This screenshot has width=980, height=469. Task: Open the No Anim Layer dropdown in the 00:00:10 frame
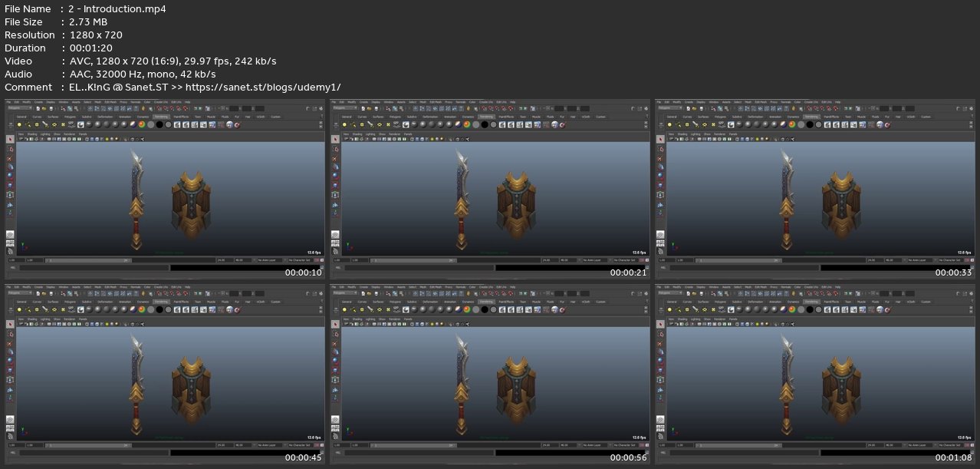(270, 260)
